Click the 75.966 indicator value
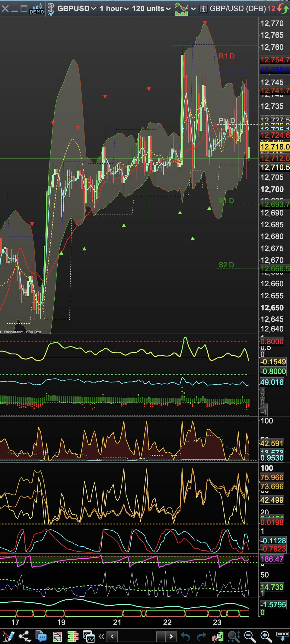This screenshot has width=290, height=644. tap(272, 477)
